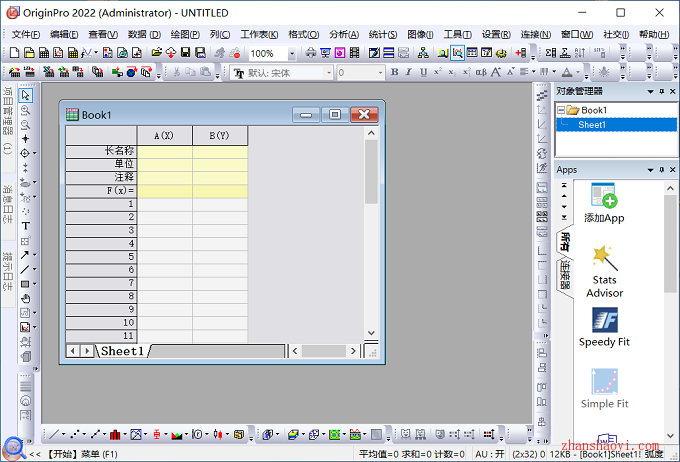Screen dimensions: 680x462
Task: Select the Line drawing tool
Action: point(25,269)
